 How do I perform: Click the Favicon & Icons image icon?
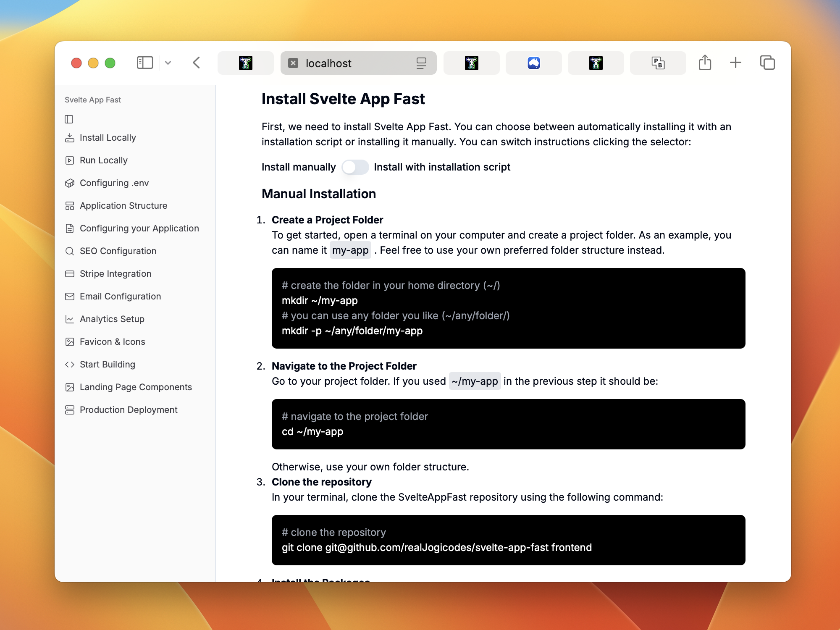pyautogui.click(x=70, y=342)
